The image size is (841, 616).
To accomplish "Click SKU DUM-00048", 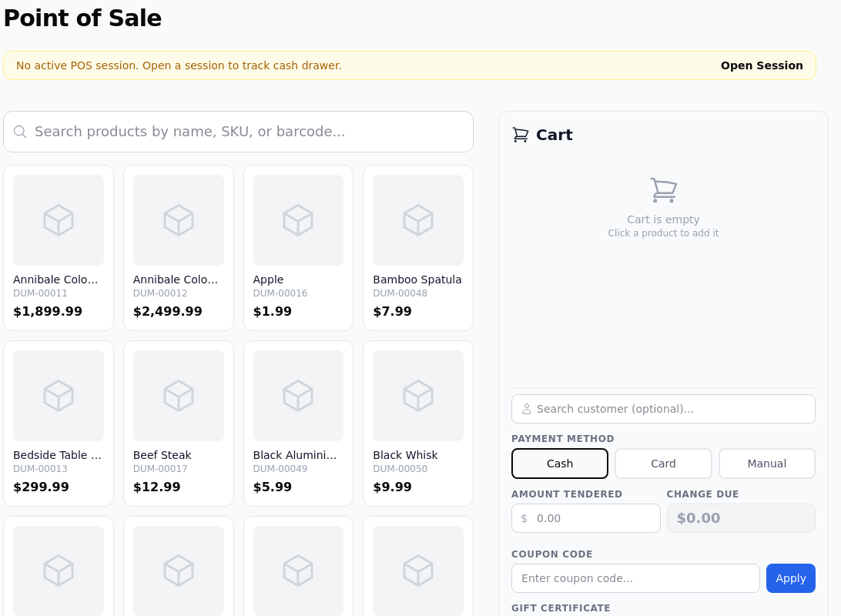I will point(400,293).
